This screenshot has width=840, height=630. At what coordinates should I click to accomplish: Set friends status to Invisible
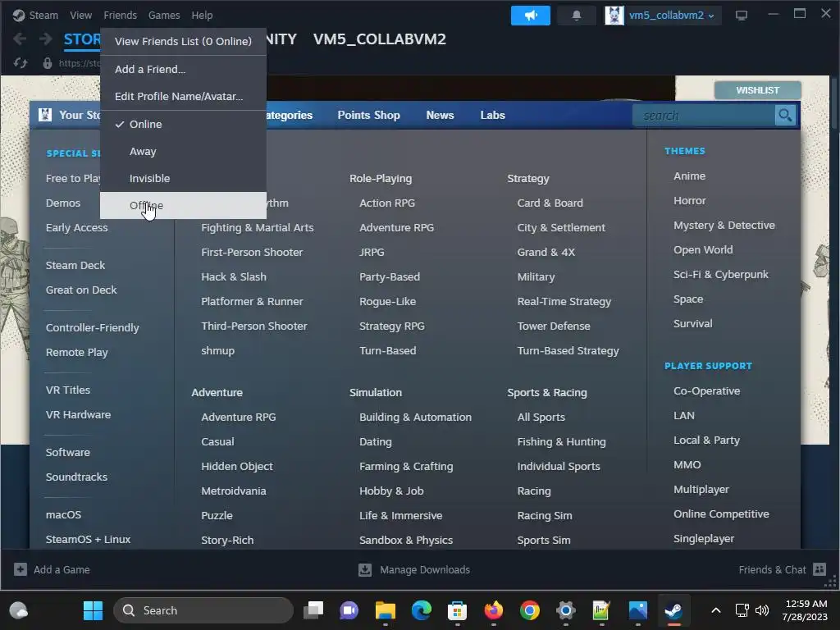click(x=183, y=178)
